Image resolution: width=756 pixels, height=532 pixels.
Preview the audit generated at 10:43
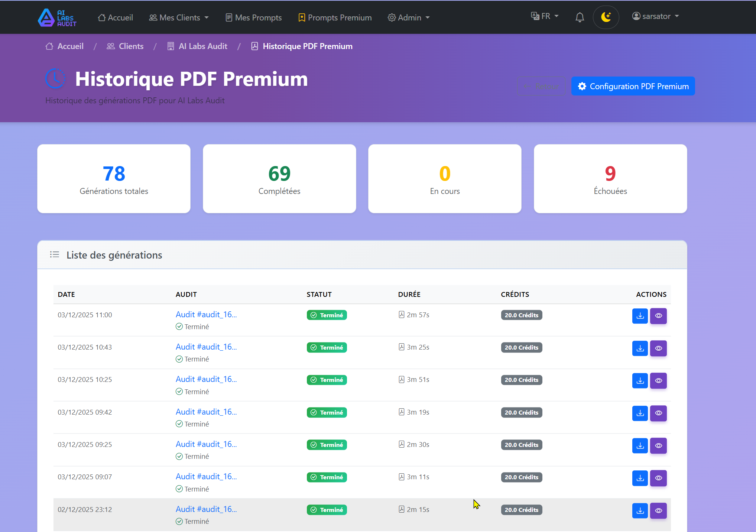click(658, 348)
